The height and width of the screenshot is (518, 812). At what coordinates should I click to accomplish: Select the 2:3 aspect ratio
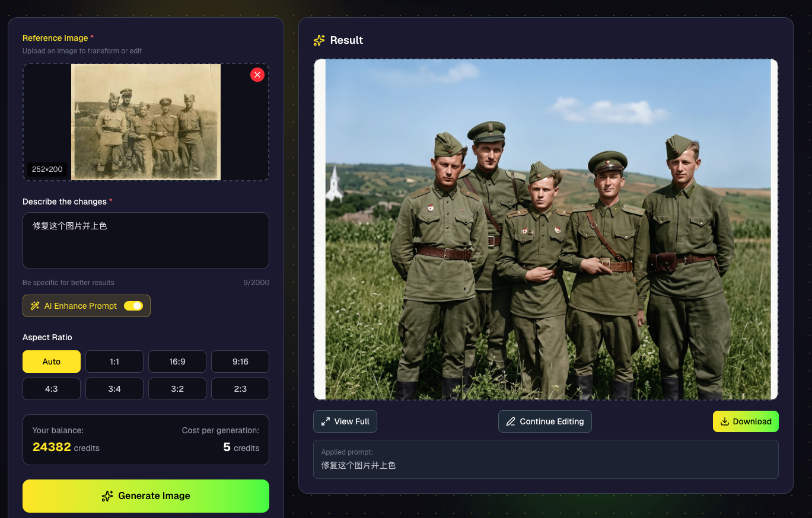pos(240,389)
